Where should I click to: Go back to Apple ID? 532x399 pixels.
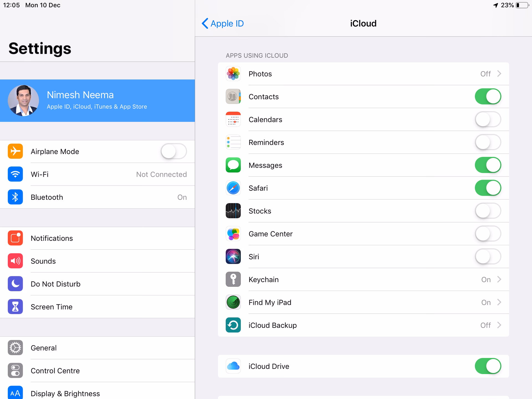click(x=222, y=23)
